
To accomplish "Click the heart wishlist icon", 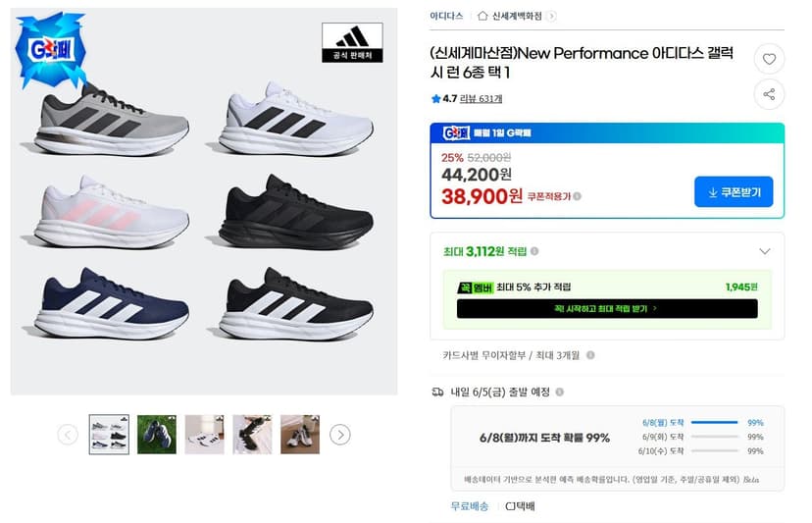I will (x=769, y=59).
